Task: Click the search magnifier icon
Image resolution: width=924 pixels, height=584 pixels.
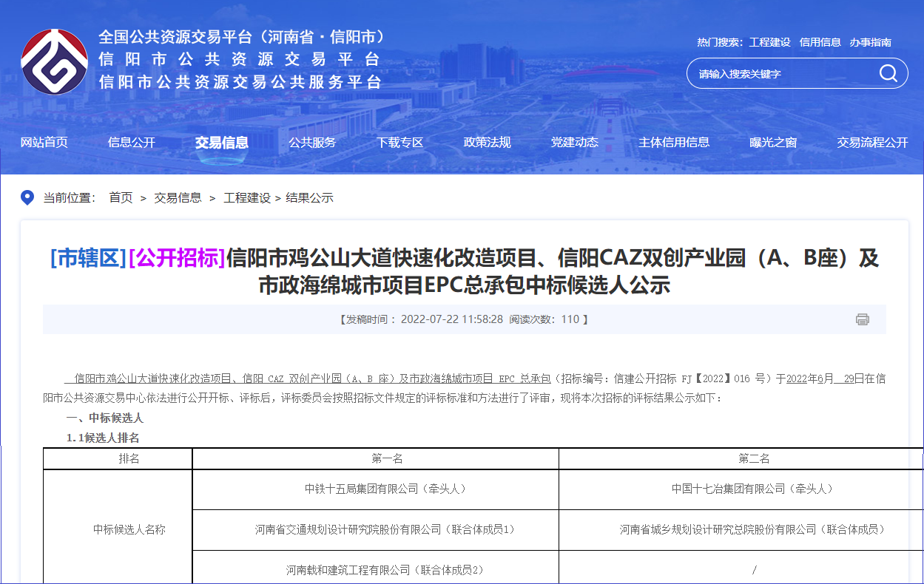Action: pos(888,73)
